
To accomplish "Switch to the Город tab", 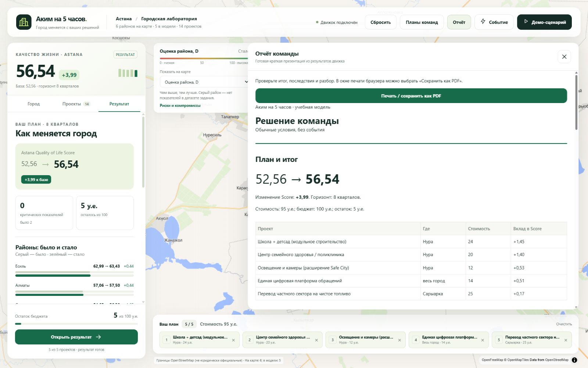I will pyautogui.click(x=33, y=104).
